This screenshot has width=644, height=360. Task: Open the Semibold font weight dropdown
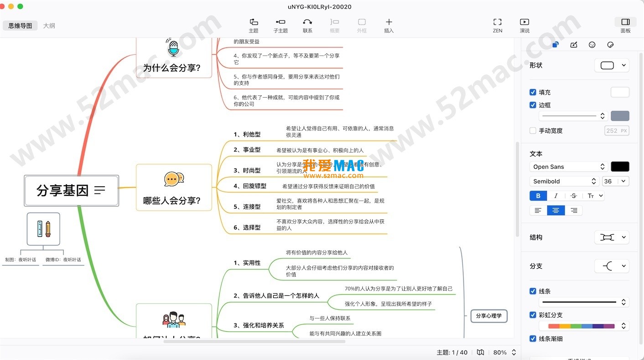click(x=564, y=181)
